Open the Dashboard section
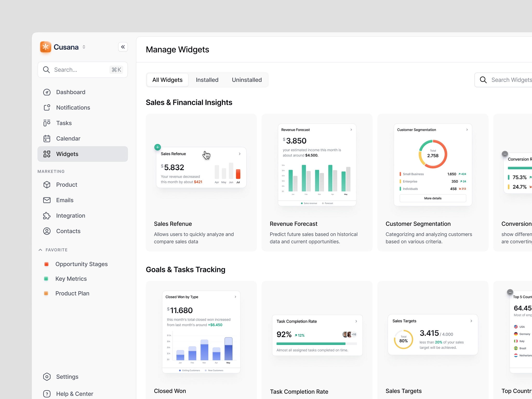This screenshot has width=532, height=399. pyautogui.click(x=71, y=92)
